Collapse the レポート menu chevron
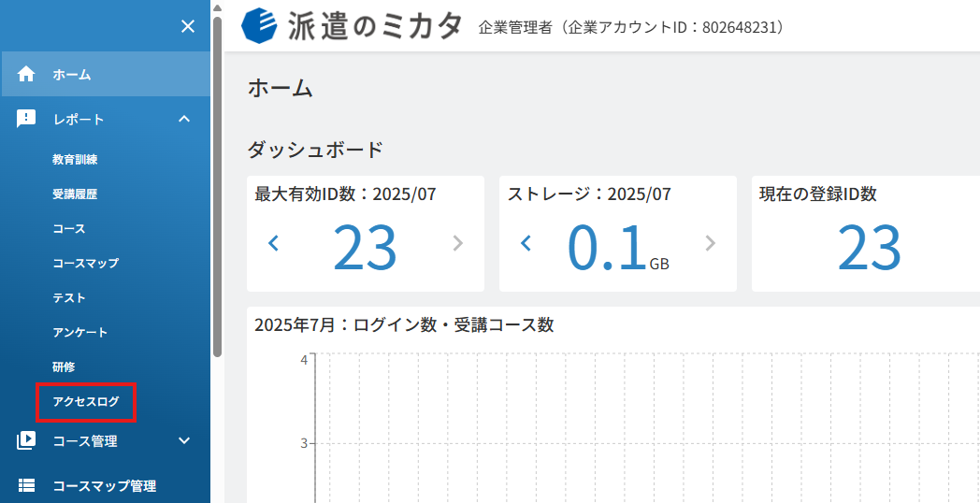Screen dimensions: 980x503 pyautogui.click(x=183, y=119)
